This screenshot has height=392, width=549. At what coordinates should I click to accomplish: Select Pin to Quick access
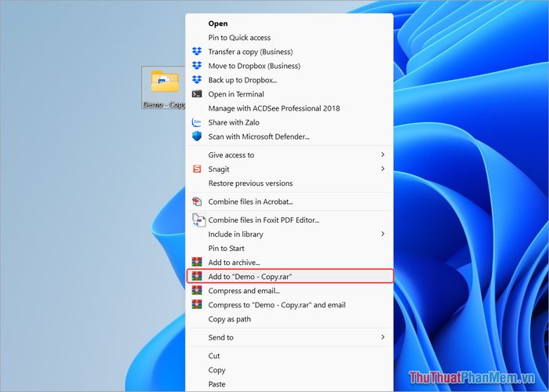289,38
